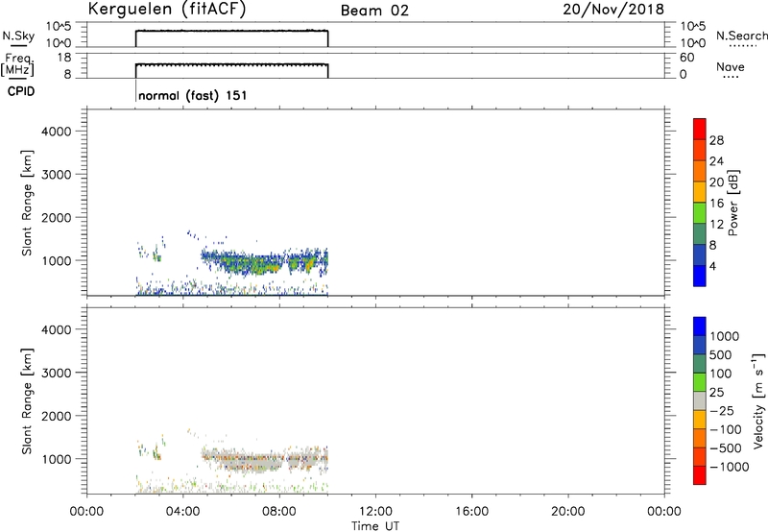768x532 pixels.
Task: Click the 12:00 time tick label
Action: point(375,512)
